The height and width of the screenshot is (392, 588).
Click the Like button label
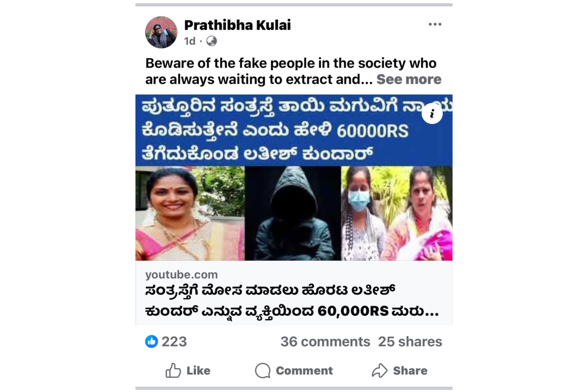[x=198, y=370]
